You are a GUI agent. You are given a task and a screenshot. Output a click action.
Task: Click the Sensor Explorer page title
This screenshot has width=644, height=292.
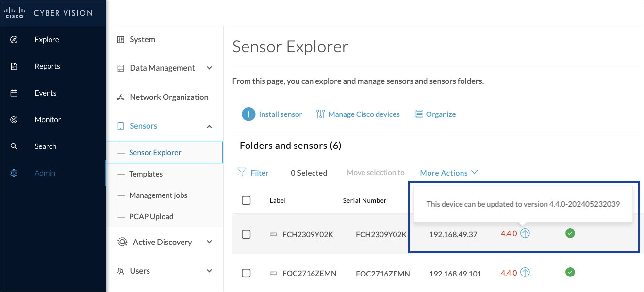pyautogui.click(x=290, y=47)
